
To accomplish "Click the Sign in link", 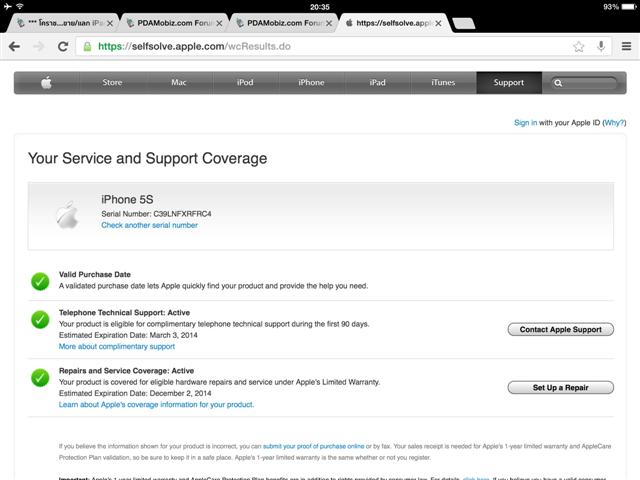I will (x=525, y=123).
